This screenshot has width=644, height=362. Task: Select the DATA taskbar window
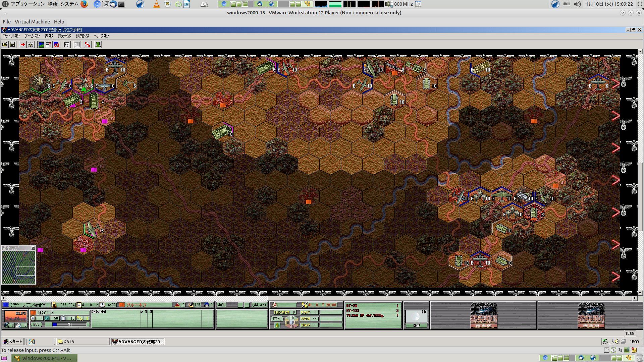point(83,342)
